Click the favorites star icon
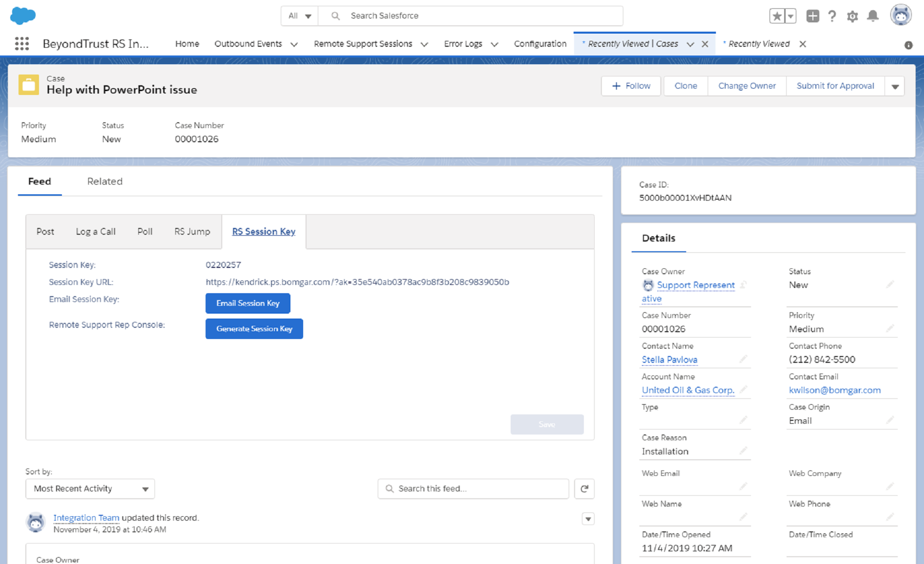Image resolution: width=924 pixels, height=564 pixels. click(777, 15)
